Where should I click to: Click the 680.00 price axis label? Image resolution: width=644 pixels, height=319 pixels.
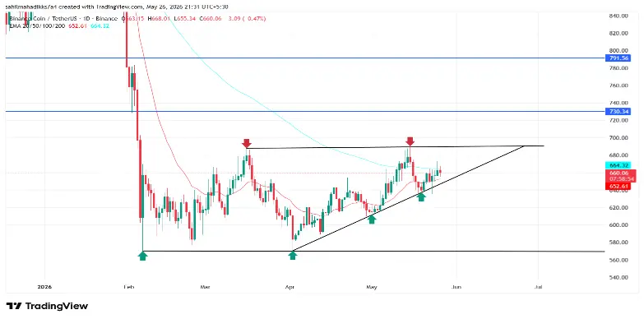click(619, 155)
